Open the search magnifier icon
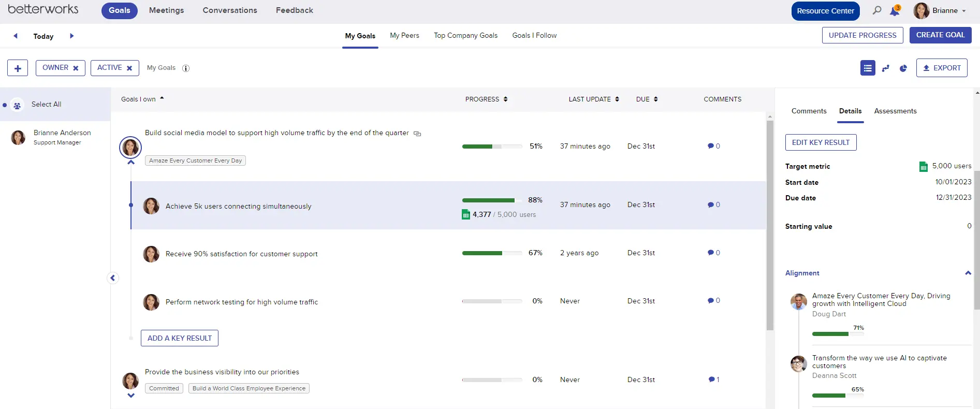This screenshot has height=409, width=980. click(x=877, y=10)
